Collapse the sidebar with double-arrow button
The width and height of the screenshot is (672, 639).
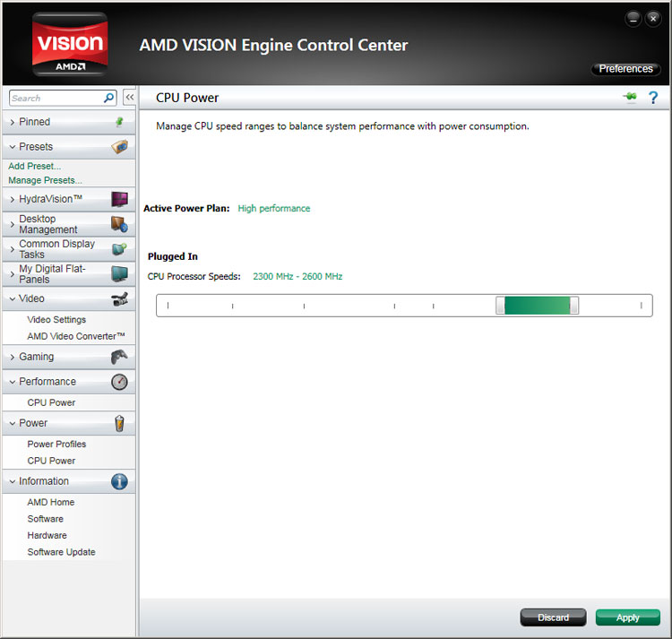pos(129,98)
